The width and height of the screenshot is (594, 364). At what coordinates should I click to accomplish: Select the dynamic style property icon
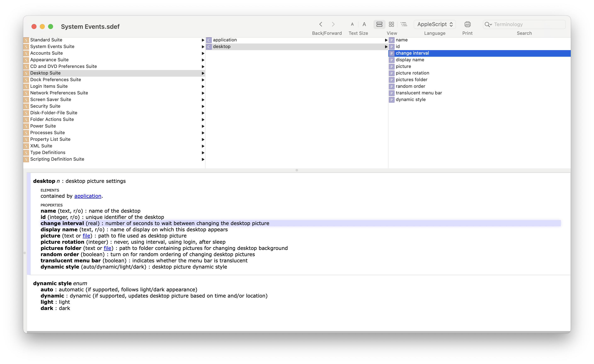(392, 100)
